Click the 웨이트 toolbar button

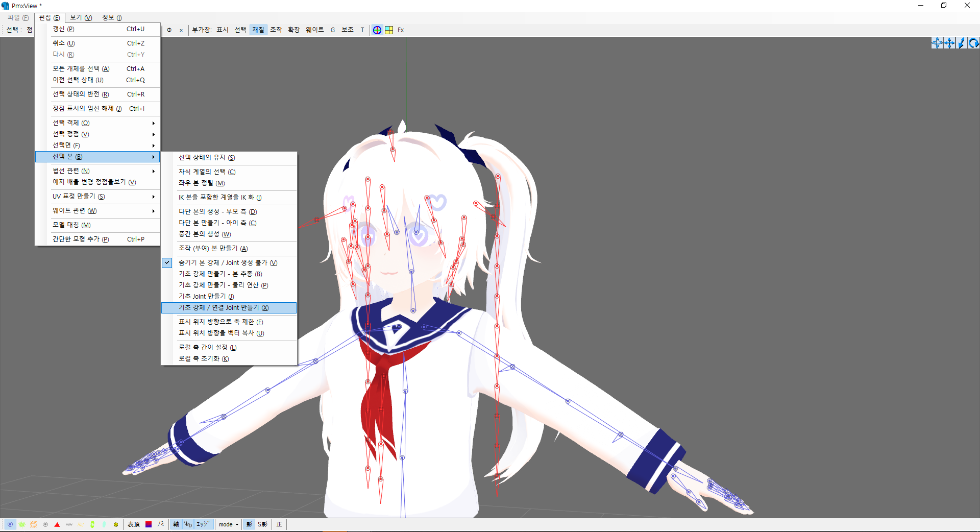click(315, 30)
